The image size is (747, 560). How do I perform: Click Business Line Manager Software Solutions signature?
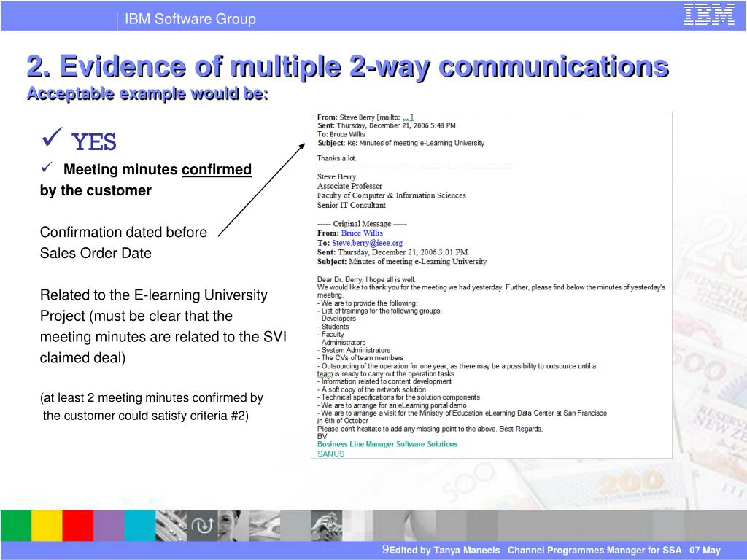[x=387, y=444]
